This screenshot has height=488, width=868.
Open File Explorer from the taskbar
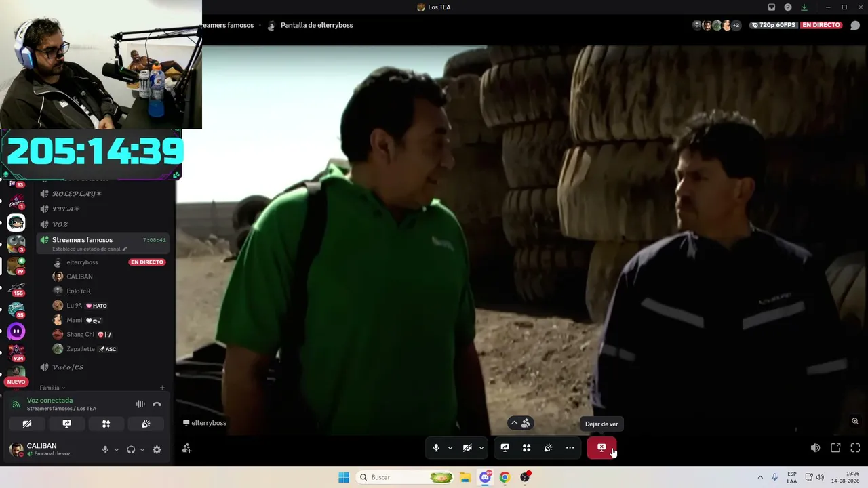click(465, 477)
